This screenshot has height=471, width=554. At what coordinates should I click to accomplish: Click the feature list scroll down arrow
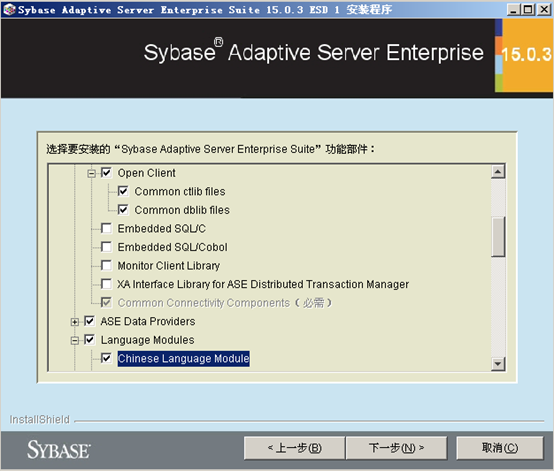pos(498,363)
